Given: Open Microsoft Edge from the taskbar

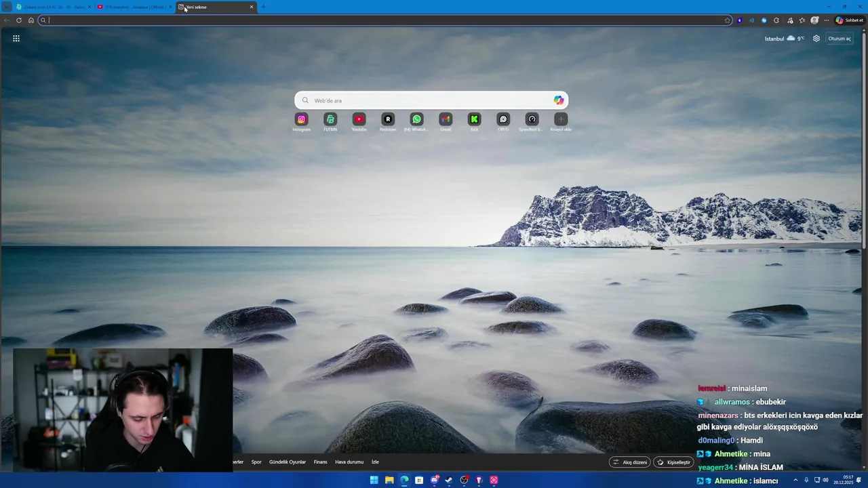Looking at the screenshot, I should (404, 480).
